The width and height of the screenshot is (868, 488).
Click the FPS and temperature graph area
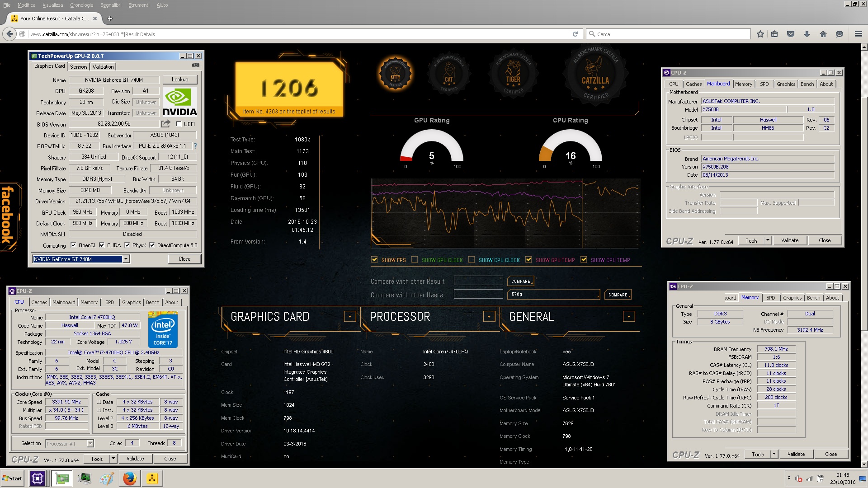(505, 213)
